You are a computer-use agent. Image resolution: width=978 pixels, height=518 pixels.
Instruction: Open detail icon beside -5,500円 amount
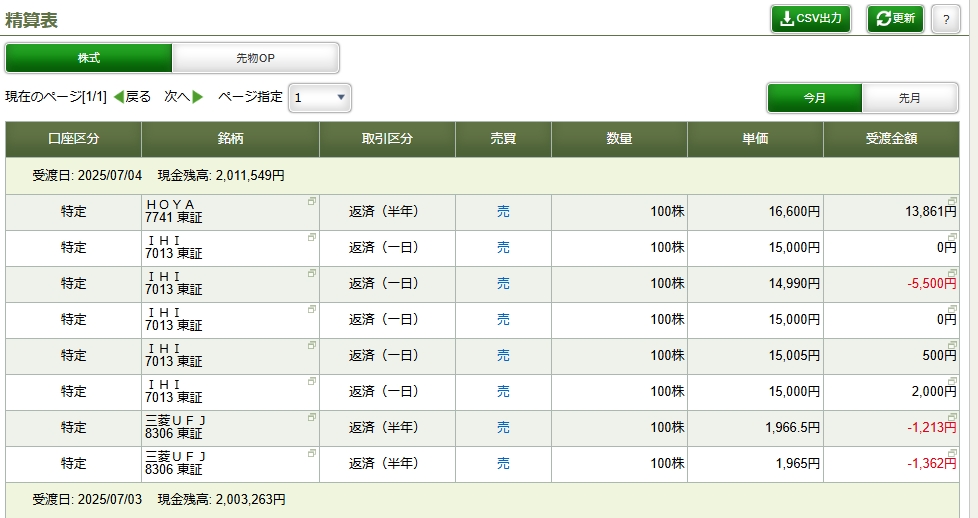[952, 273]
